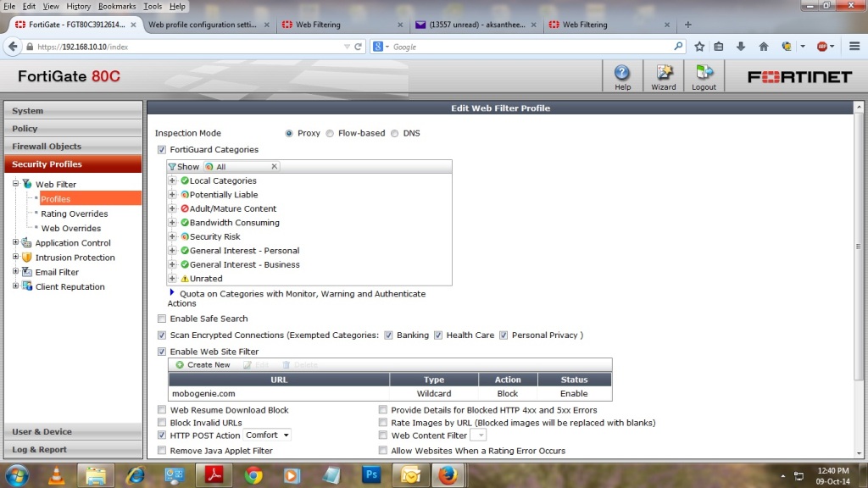This screenshot has width=868, height=488.
Task: Go to the browser home page
Action: (764, 47)
